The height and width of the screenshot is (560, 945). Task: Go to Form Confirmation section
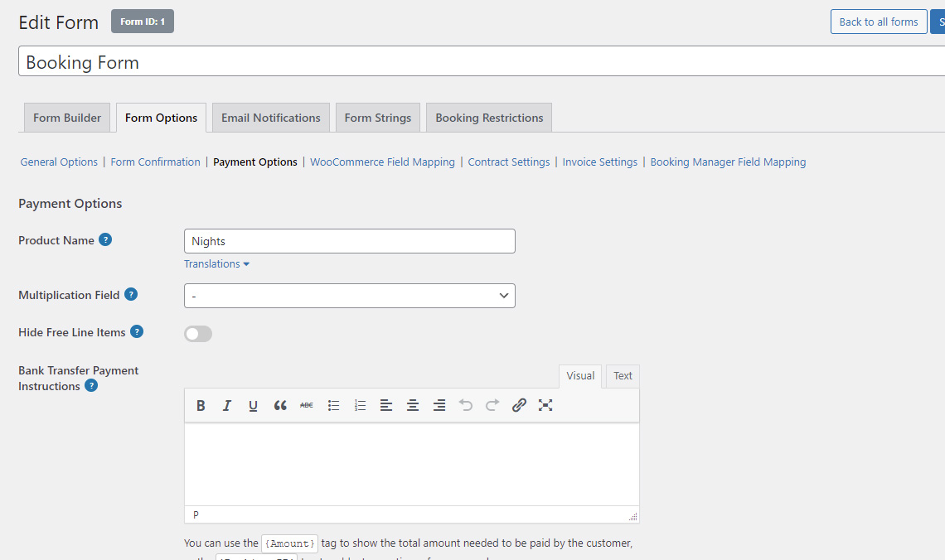(x=156, y=162)
